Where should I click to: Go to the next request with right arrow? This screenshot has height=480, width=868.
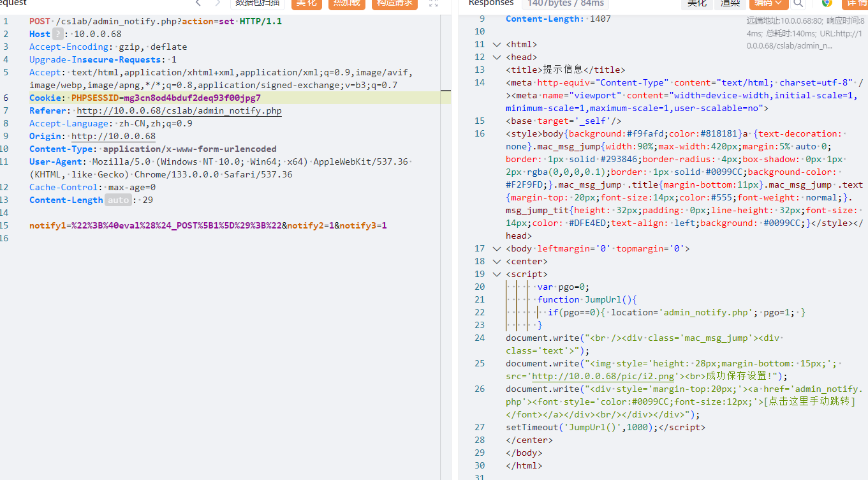coord(217,3)
